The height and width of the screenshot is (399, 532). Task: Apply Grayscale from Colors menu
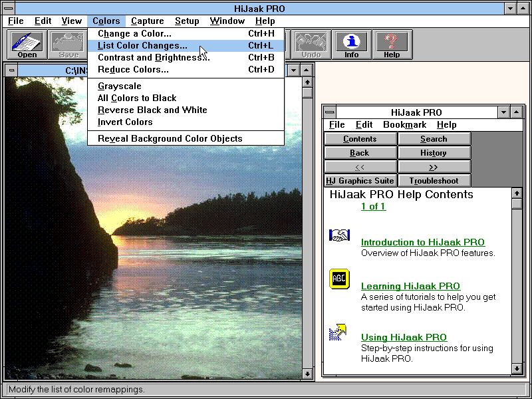click(x=186, y=86)
